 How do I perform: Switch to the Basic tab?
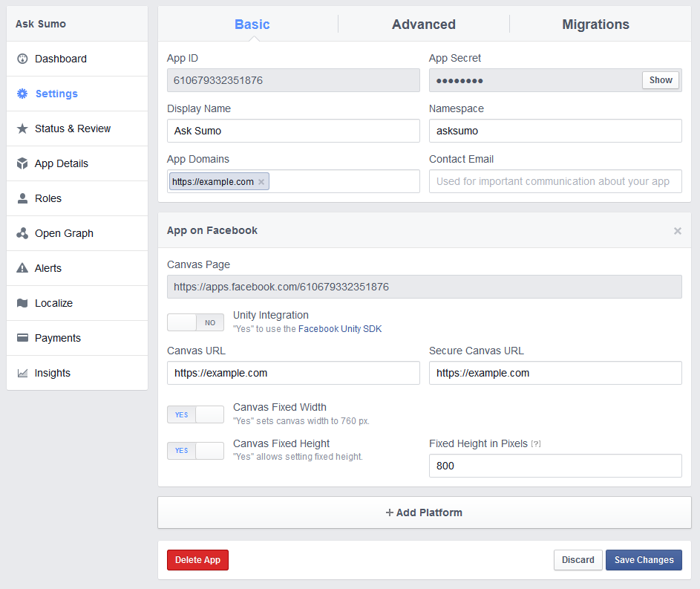252,24
